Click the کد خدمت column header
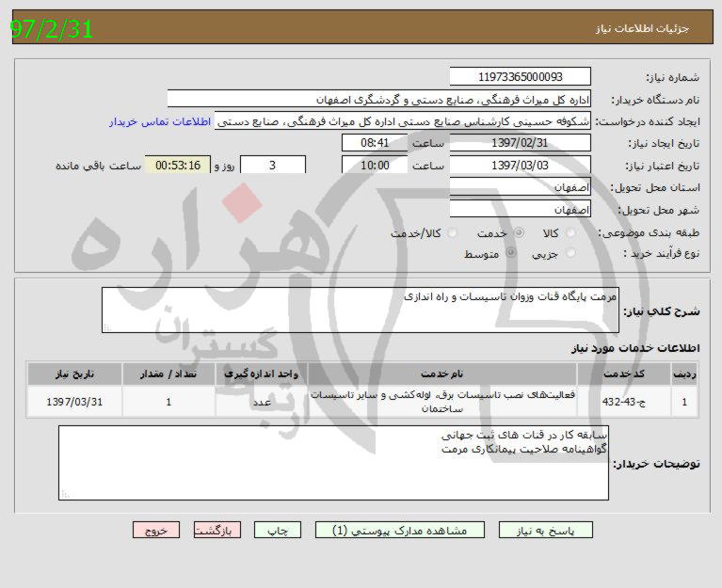This screenshot has height=588, width=722. click(624, 374)
